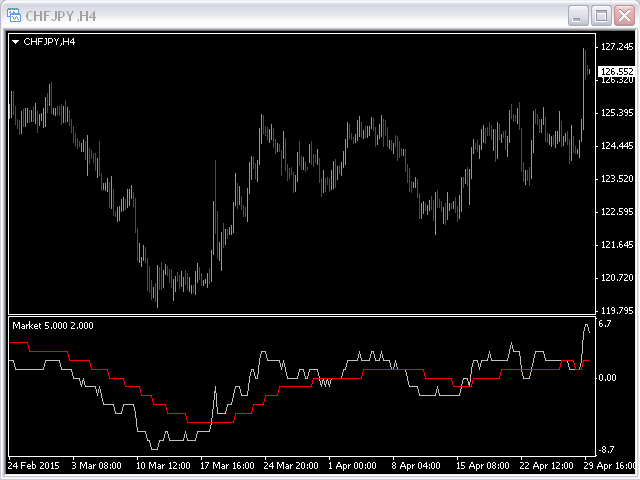640x480 pixels.
Task: Click the 121.645 price scale value
Action: pyautogui.click(x=613, y=245)
